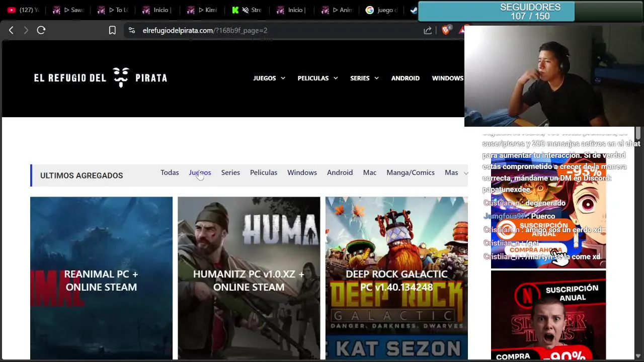Click the Netflix Suscripción Anual -90% ad
Image resolution: width=644 pixels, height=362 pixels.
coord(548,315)
